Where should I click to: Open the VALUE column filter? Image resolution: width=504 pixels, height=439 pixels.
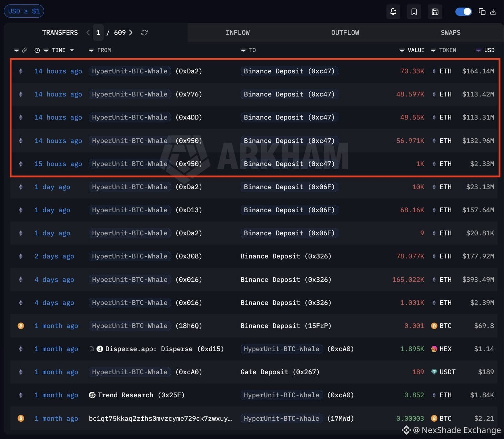tap(402, 50)
